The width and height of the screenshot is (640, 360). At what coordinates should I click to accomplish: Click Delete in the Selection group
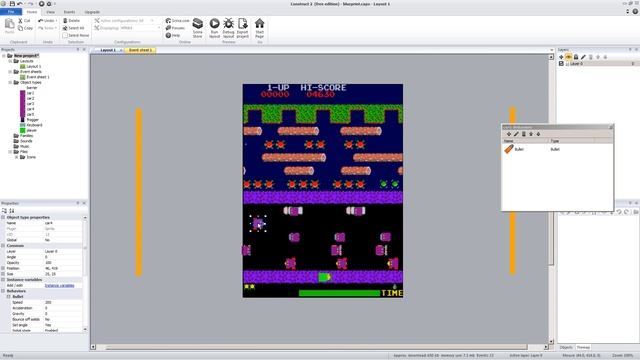click(71, 20)
